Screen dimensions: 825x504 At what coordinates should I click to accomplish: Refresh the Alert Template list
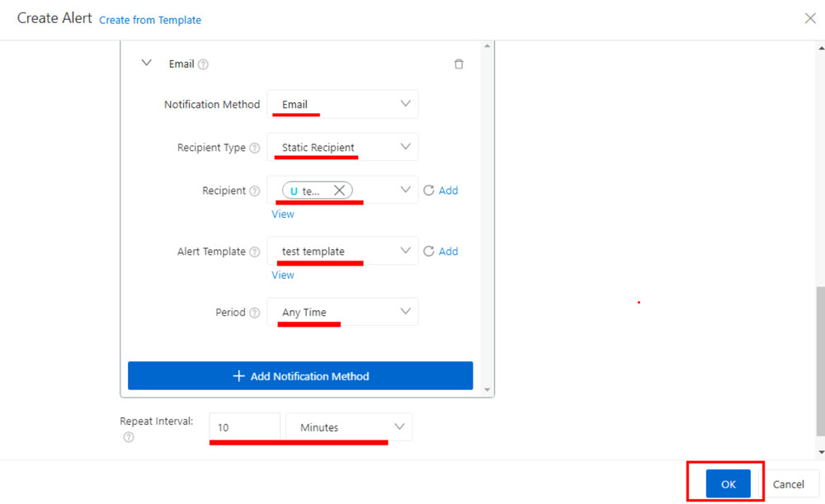(427, 251)
